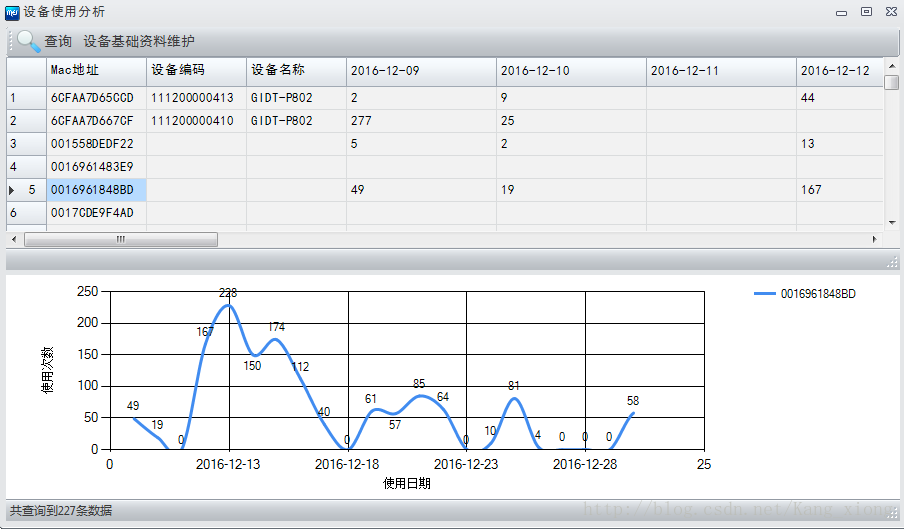
Task: Click the cell with value 49 in table
Action: pyautogui.click(x=421, y=190)
